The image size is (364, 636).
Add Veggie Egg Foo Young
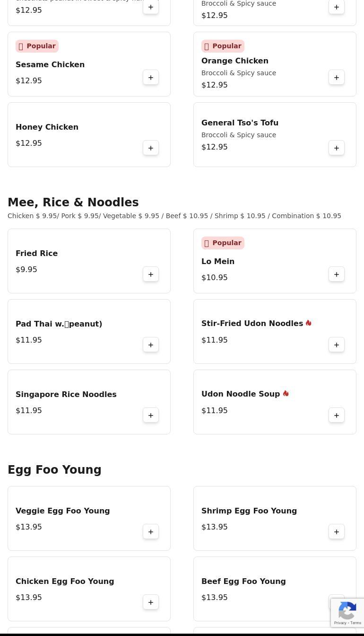151,532
